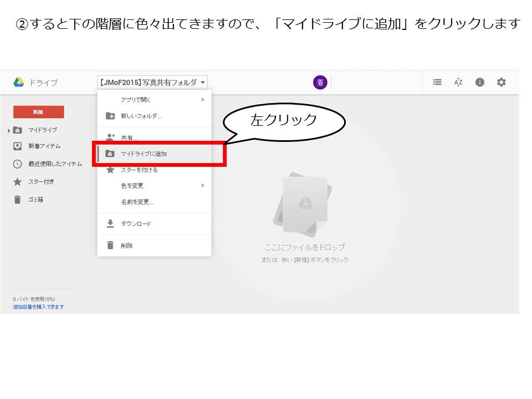Click the Google Drive logo icon
The width and height of the screenshot is (532, 399).
(x=19, y=82)
